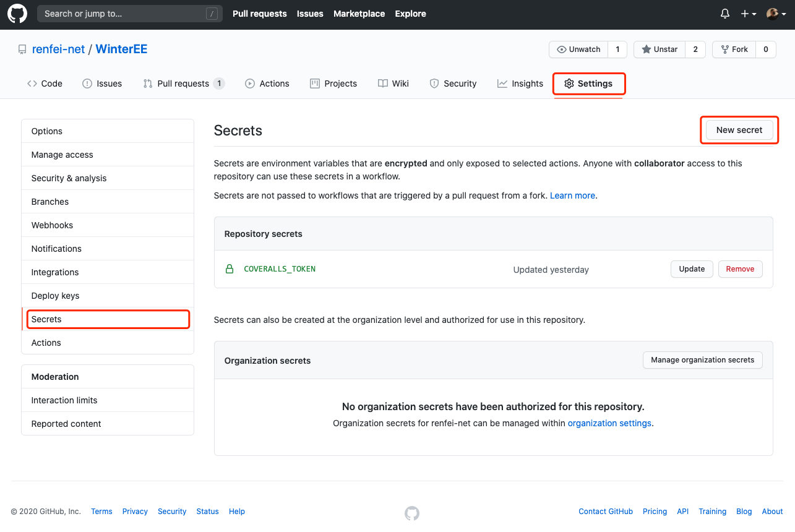Click the New secret button
This screenshot has height=532, width=795.
[x=739, y=130]
